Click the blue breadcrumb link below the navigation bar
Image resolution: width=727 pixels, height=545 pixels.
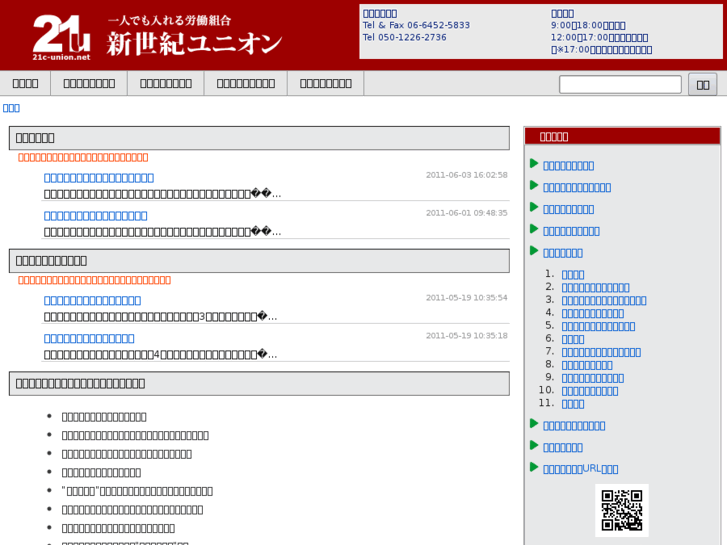point(11,108)
